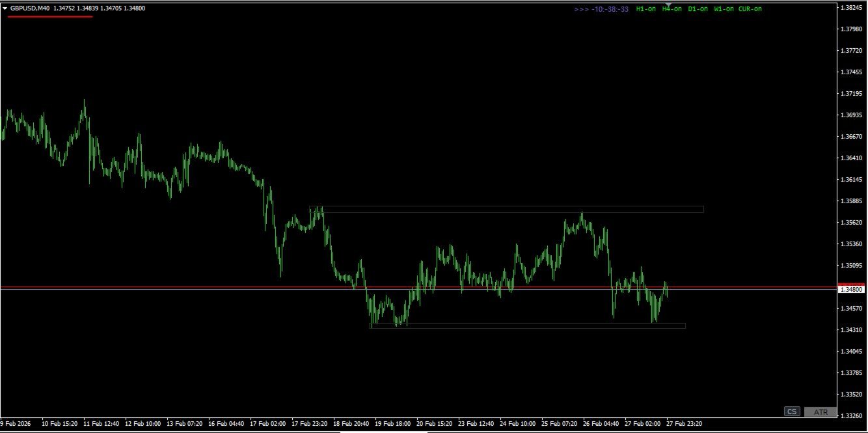Image resolution: width=868 pixels, height=433 pixels.
Task: Click the 1.37455 price scale value
Action: click(851, 72)
